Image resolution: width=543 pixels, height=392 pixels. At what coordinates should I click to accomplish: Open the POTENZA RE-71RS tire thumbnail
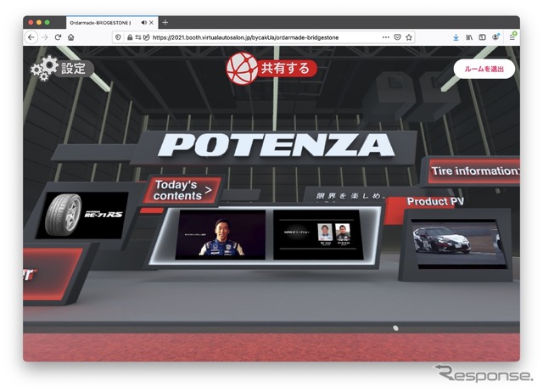[83, 215]
